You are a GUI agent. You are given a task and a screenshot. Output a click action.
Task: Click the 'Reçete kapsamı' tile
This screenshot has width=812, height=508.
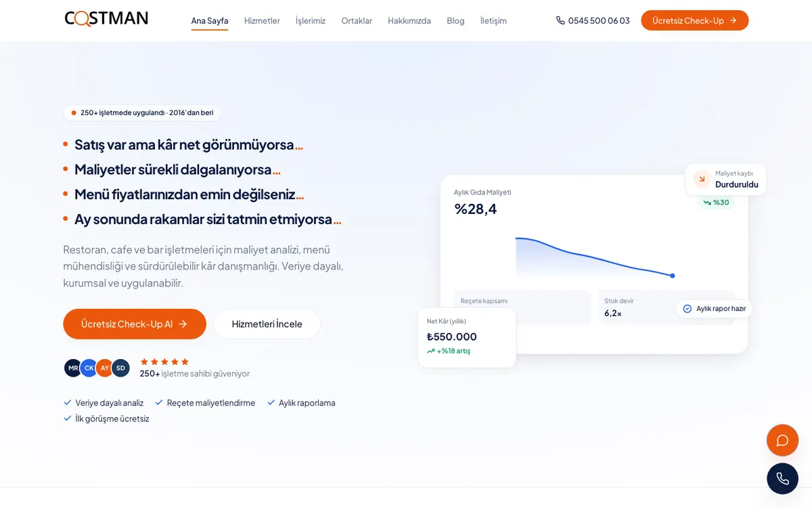click(x=522, y=308)
